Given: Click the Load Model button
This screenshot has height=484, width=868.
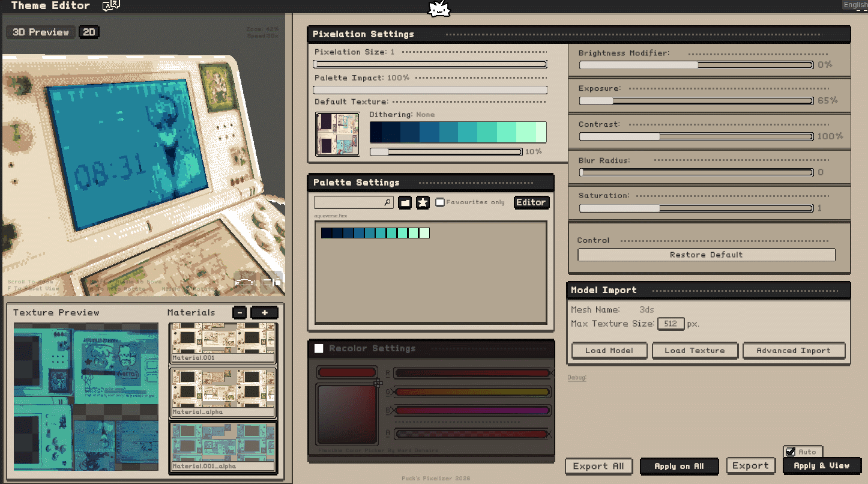Looking at the screenshot, I should [x=609, y=351].
